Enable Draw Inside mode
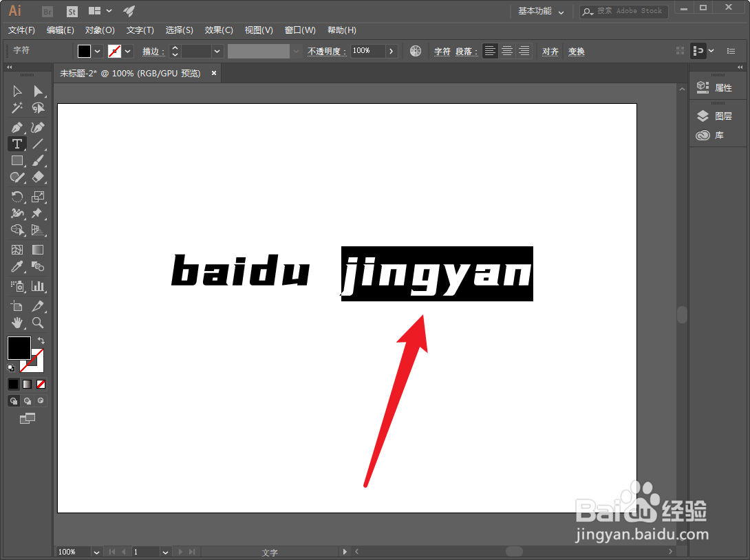 point(41,401)
